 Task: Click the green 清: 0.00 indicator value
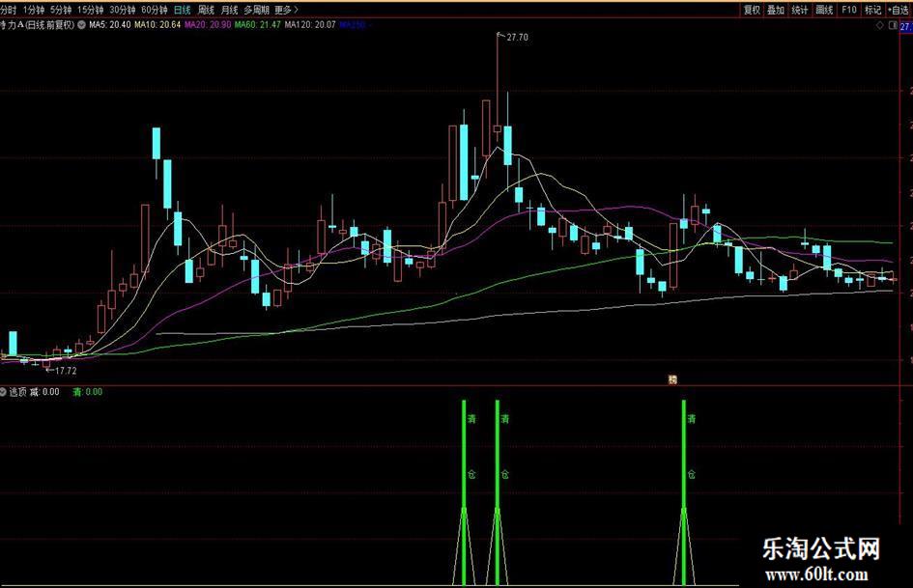pos(87,392)
